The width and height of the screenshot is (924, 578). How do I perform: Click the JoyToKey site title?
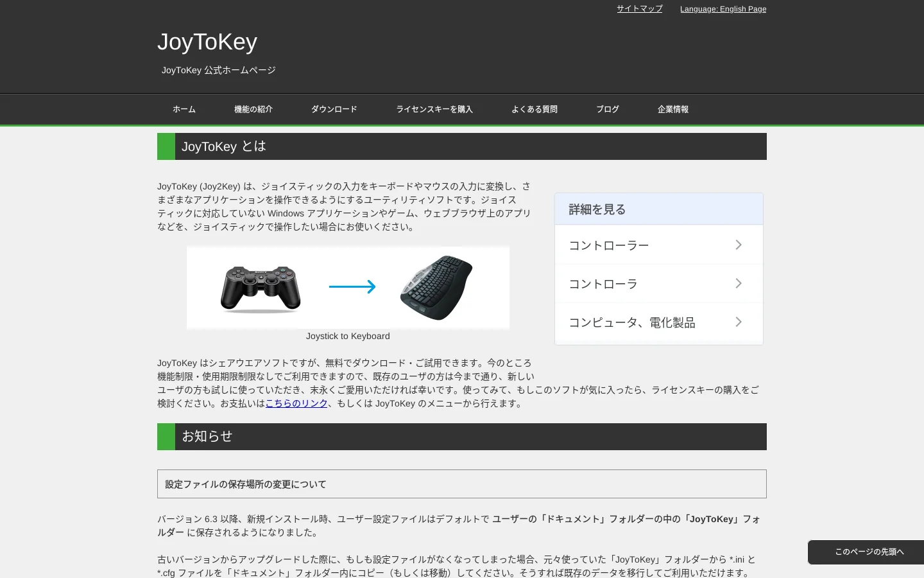pyautogui.click(x=207, y=42)
